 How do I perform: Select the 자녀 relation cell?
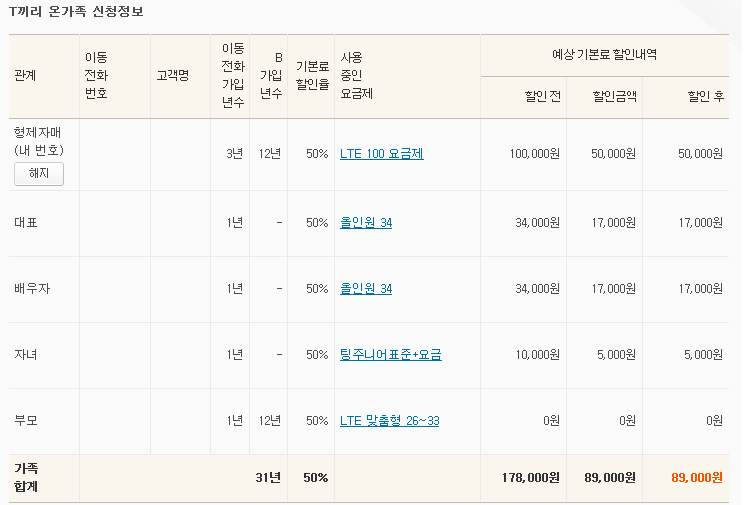click(x=26, y=355)
